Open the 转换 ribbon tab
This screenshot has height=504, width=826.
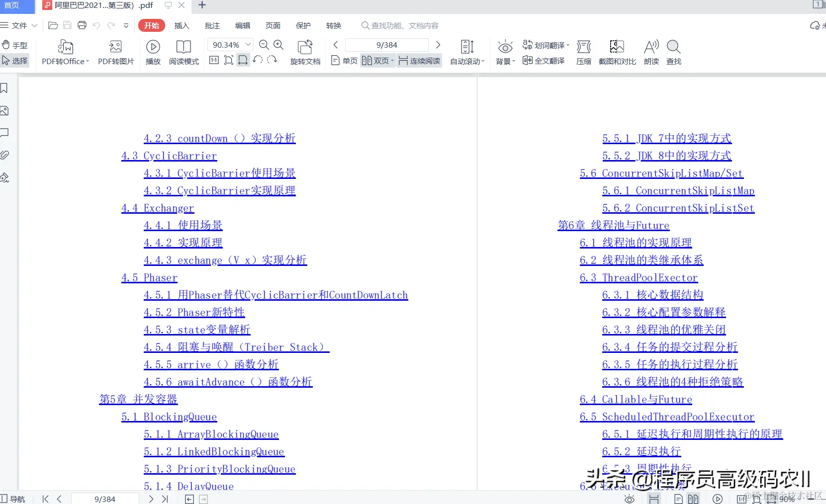tap(334, 25)
